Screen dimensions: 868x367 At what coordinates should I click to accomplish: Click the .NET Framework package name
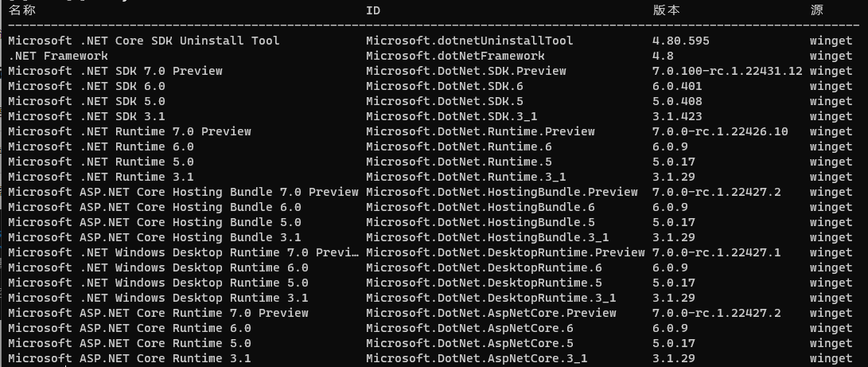coord(58,56)
